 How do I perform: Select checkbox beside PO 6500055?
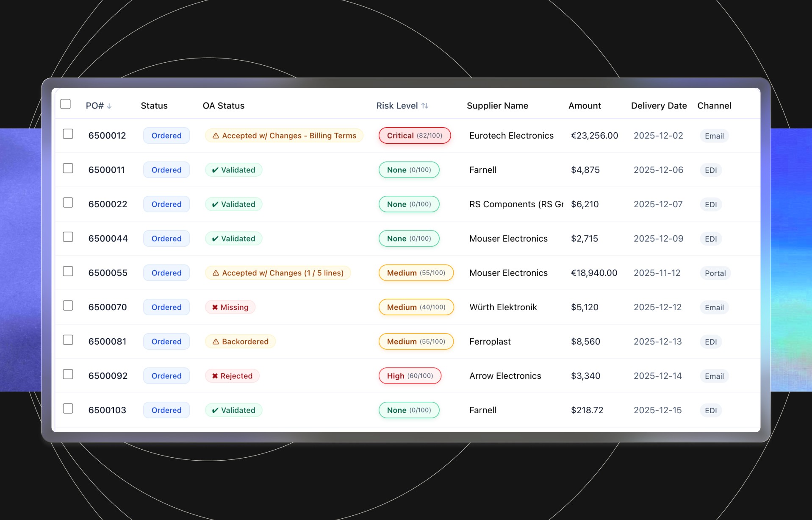pyautogui.click(x=68, y=272)
